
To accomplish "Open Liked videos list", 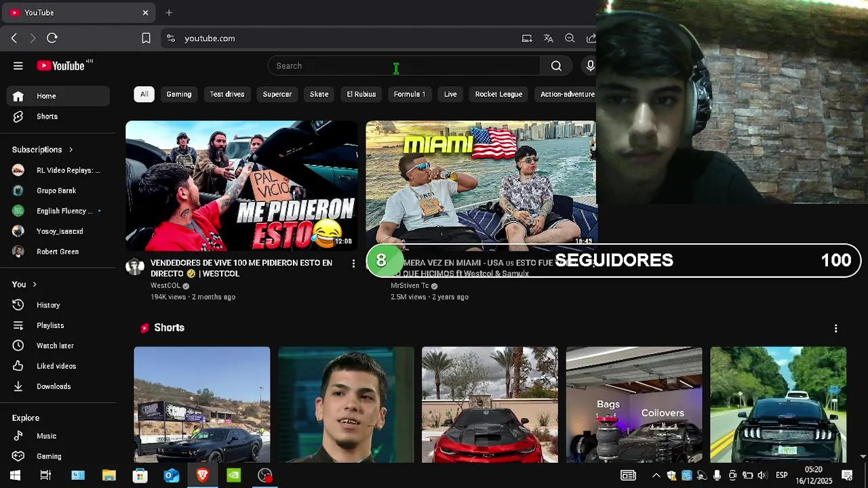I will tap(58, 366).
